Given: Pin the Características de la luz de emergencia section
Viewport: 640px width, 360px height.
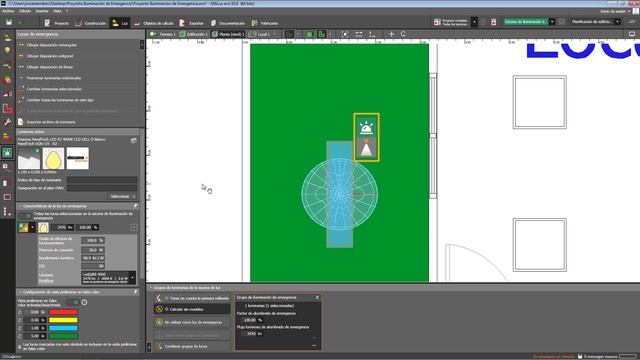Looking at the screenshot, I should (136, 206).
